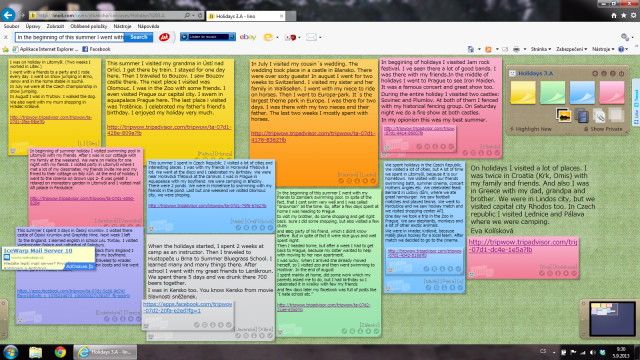The height and width of the screenshot is (360, 640).
Task: Click the Ask toolbar red logo icon
Action: 164,37
